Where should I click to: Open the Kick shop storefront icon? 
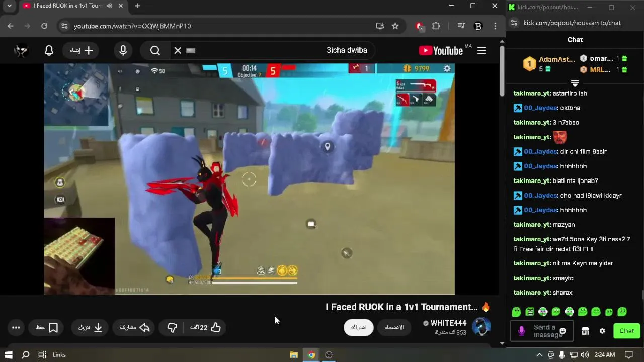coord(585,331)
